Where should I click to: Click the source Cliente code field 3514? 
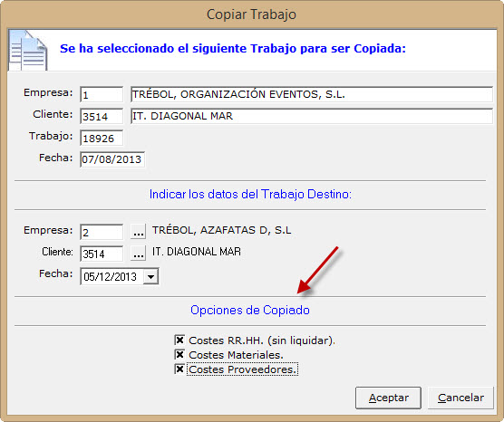click(x=102, y=116)
